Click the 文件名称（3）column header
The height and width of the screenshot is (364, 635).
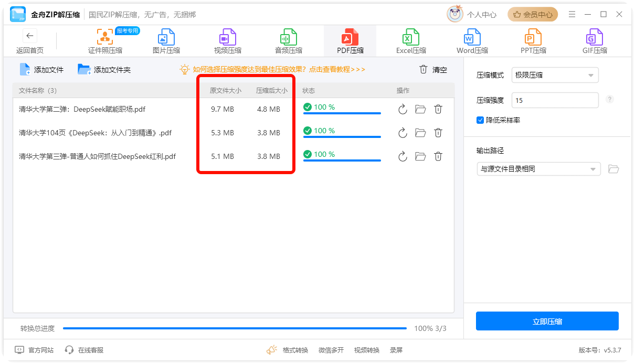click(x=38, y=91)
